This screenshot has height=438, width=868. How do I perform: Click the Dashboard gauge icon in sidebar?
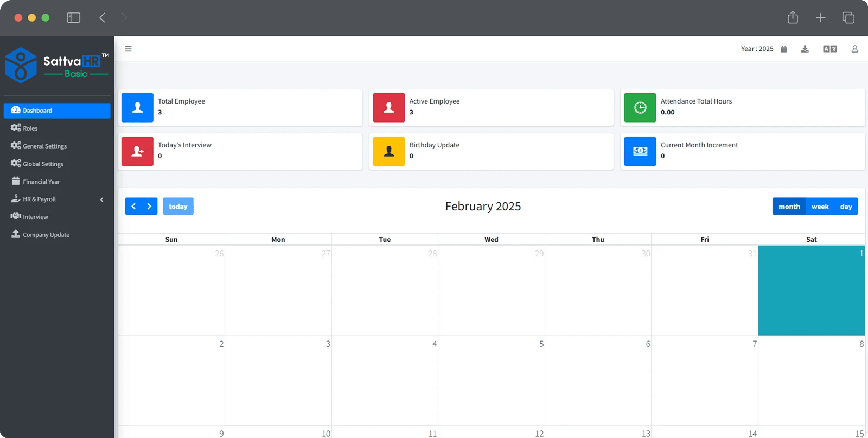tap(16, 110)
